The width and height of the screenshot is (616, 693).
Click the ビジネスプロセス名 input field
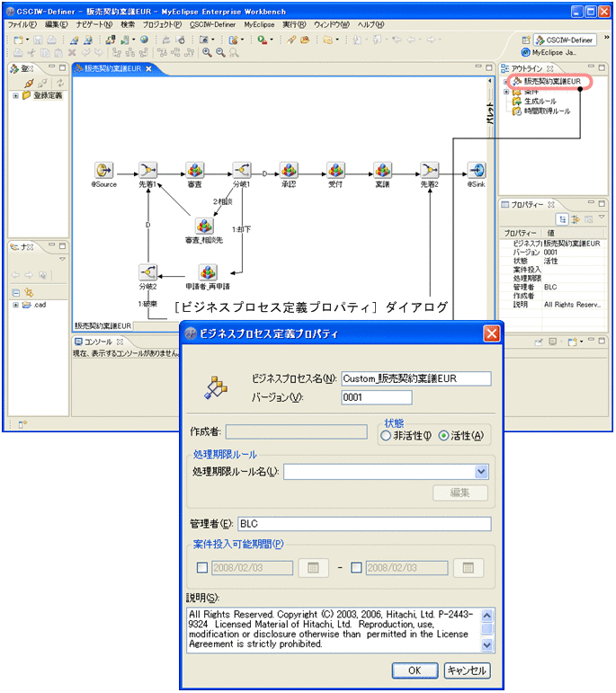[x=416, y=378]
